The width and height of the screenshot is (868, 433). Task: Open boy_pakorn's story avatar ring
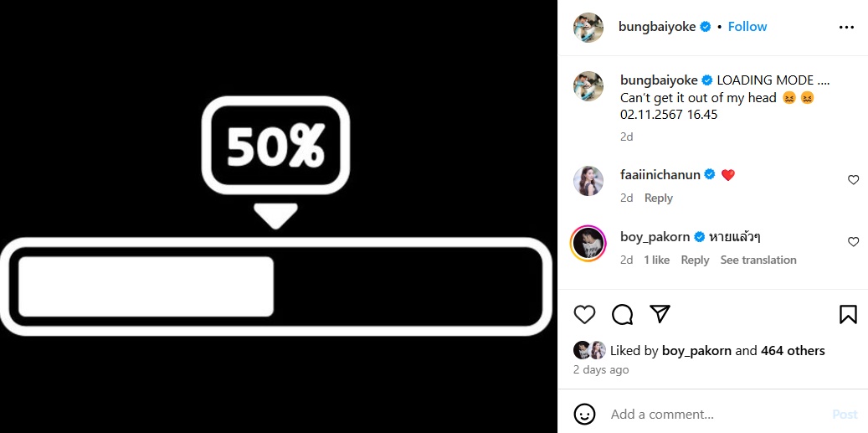[x=588, y=243]
